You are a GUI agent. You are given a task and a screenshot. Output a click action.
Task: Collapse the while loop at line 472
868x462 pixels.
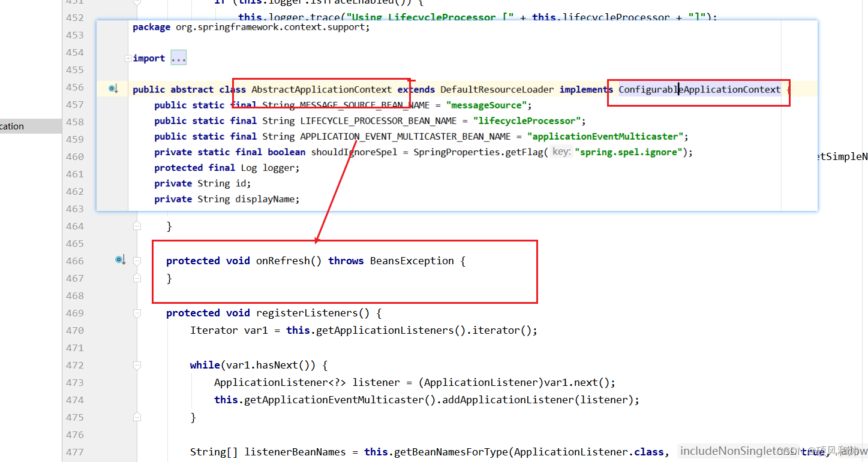[137, 365]
